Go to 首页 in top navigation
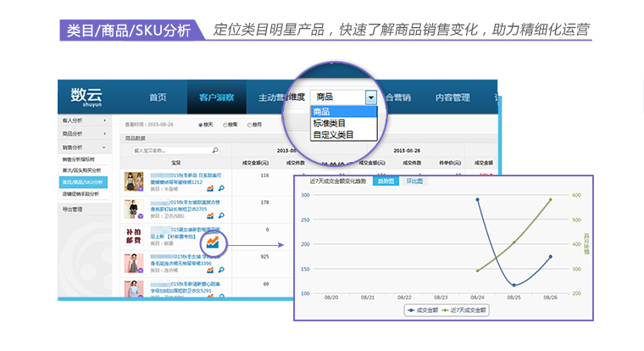Screen dimensions: 644x351 [158, 97]
